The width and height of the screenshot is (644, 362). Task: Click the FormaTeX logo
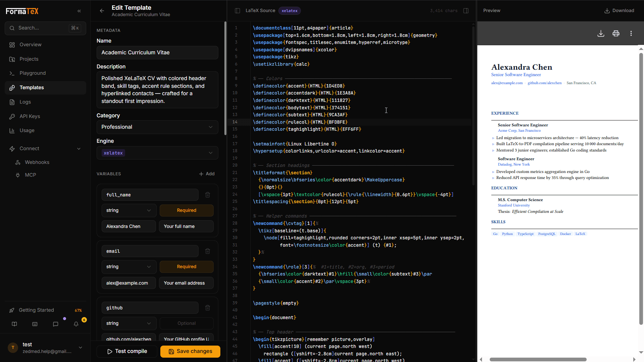(x=22, y=11)
